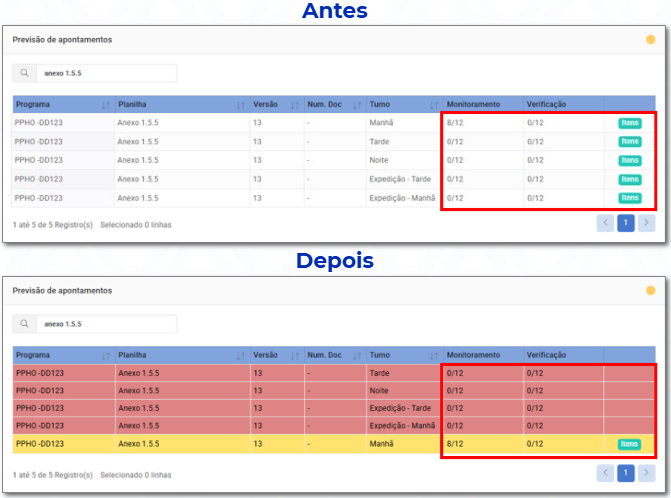Focus the 'anexo 1.5.5' search field in Depois
Screen dimensions: 671x498
(x=107, y=324)
